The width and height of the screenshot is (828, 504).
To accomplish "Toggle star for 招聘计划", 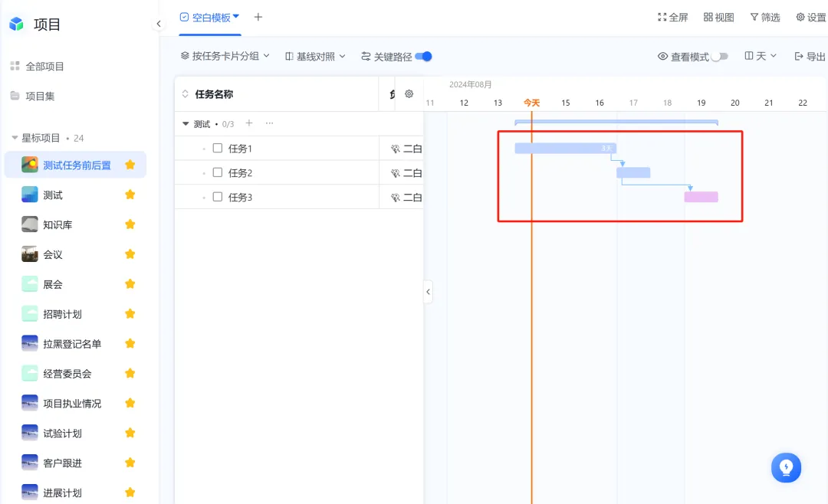I will pos(130,314).
